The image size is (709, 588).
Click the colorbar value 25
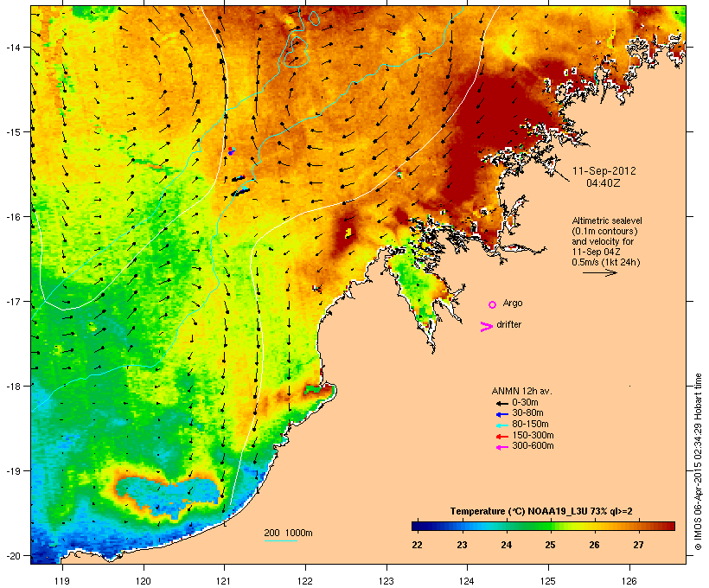[550, 545]
